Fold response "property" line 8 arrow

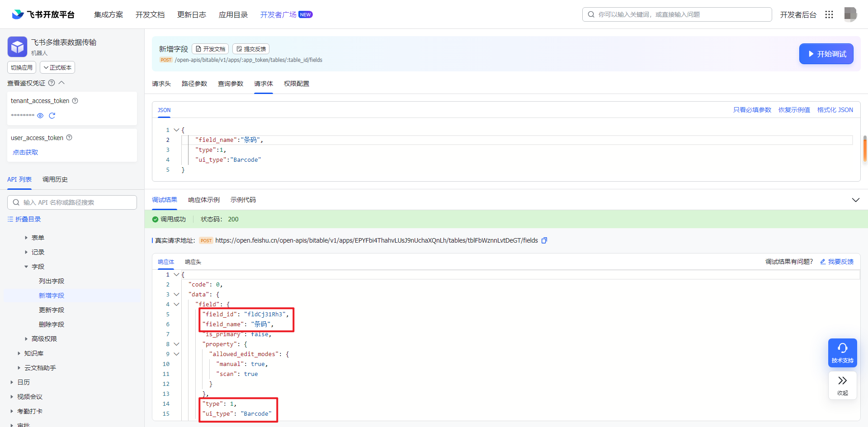176,344
